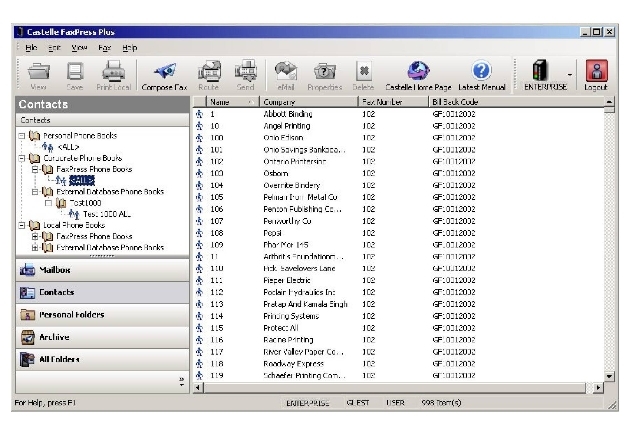The image size is (632, 422).
Task: Collapse the Corporate Phone Books tree node
Action: [22, 157]
